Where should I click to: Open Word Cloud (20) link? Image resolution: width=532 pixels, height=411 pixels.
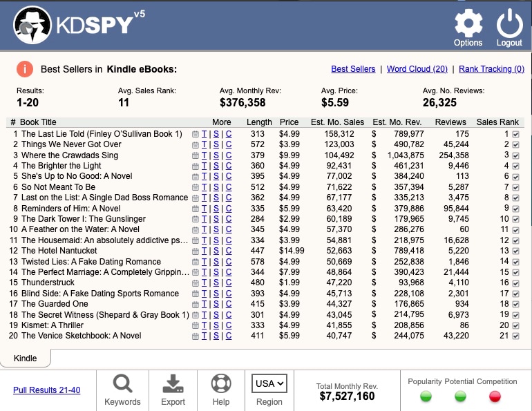(417, 69)
